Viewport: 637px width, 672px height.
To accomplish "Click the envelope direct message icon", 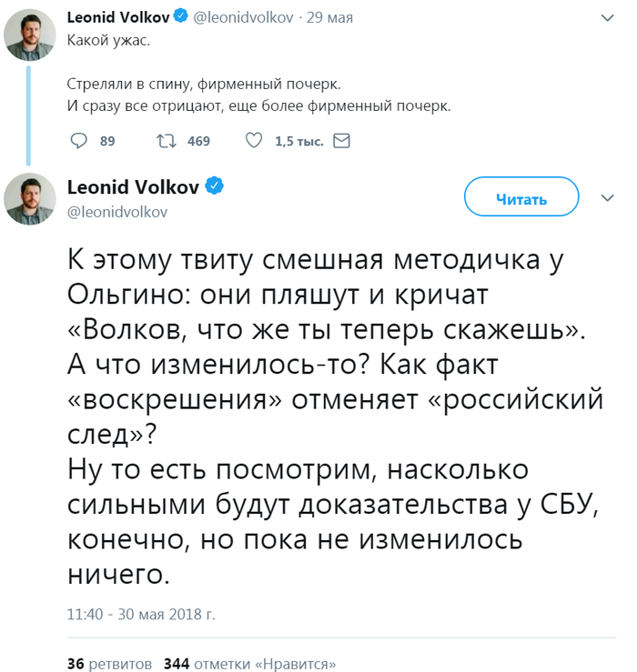I will 342,141.
